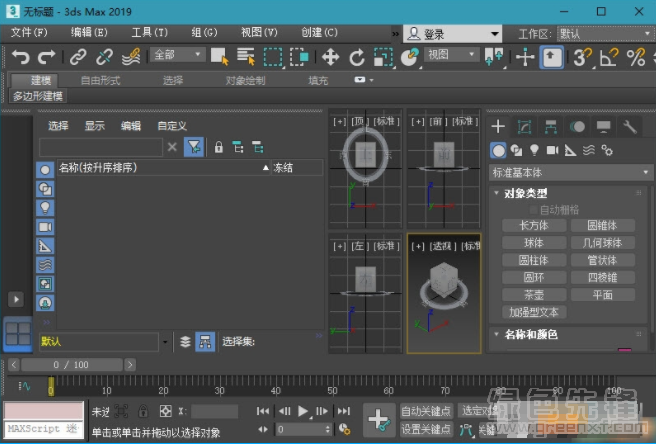Open the 工作区 默认 workspace dropdown
Image resolution: width=656 pixels, height=444 pixels.
coord(605,34)
